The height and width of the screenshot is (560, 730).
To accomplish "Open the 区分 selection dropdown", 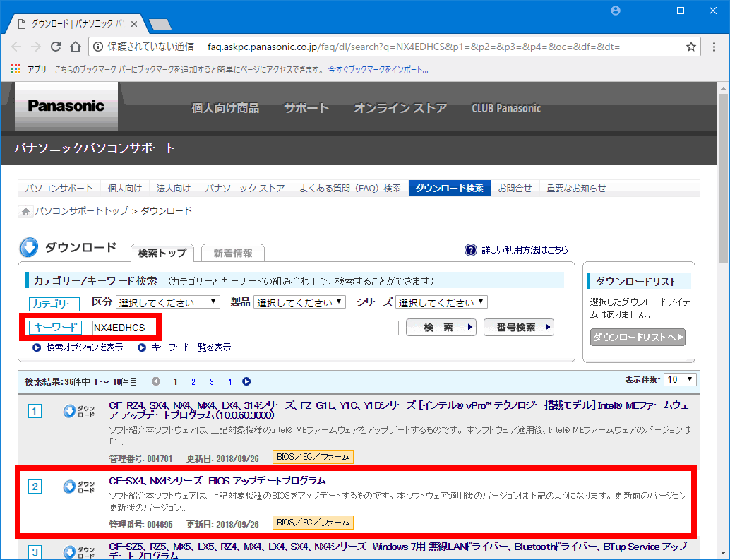I will [168, 302].
